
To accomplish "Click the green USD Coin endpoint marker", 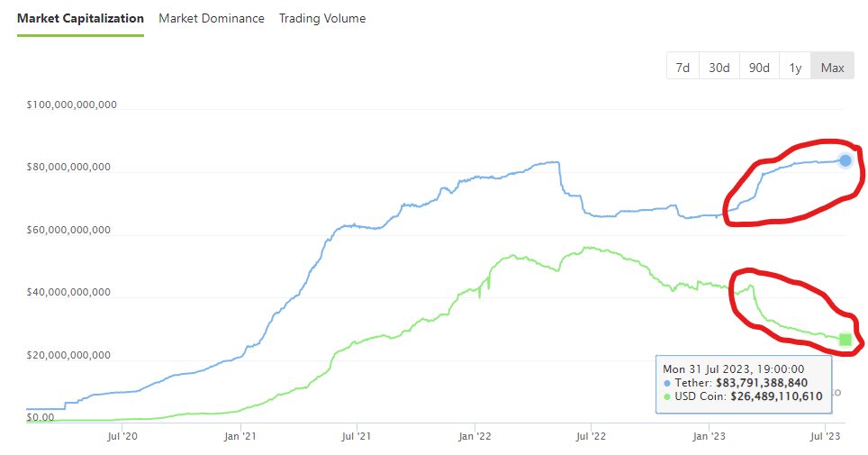I will click(845, 339).
